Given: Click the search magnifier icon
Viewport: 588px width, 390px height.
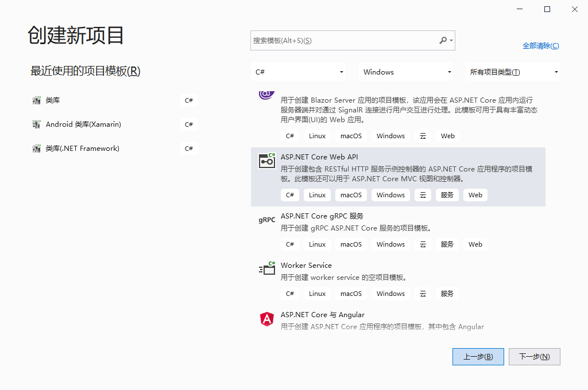Looking at the screenshot, I should [x=443, y=40].
